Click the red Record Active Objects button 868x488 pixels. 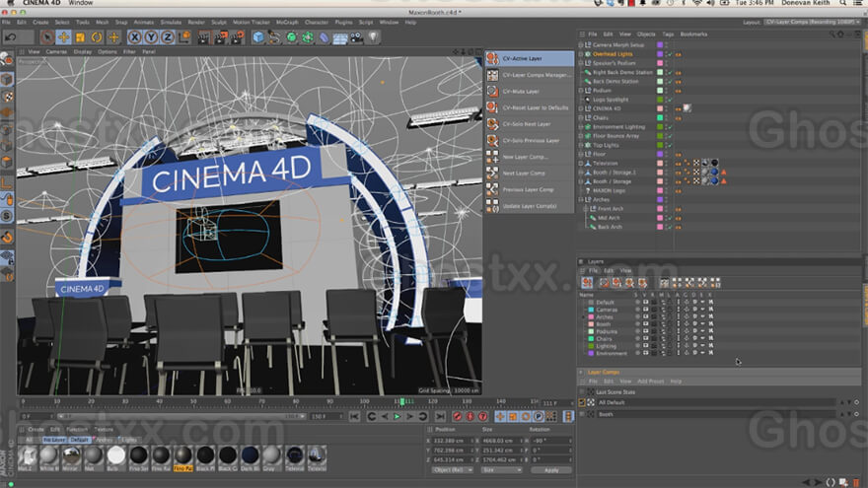coord(458,417)
